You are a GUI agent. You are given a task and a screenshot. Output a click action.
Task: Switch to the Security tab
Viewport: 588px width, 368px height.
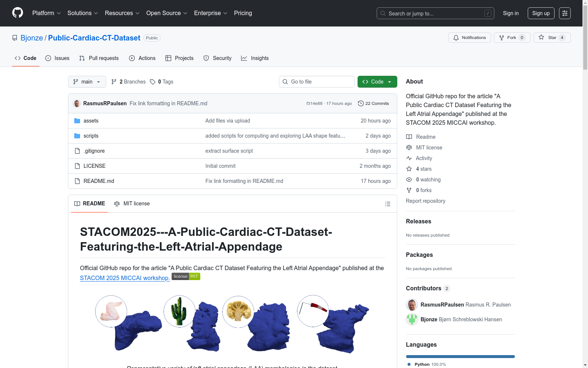218,58
